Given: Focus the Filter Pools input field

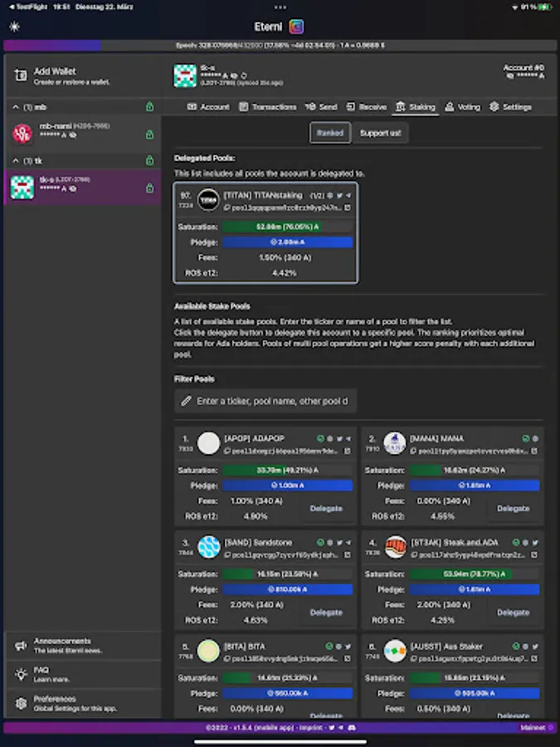Looking at the screenshot, I should pyautogui.click(x=265, y=401).
